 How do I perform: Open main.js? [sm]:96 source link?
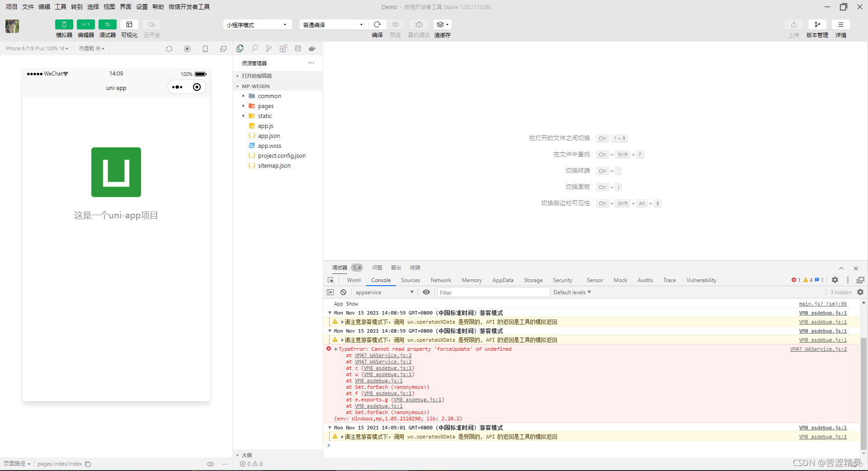pyautogui.click(x=823, y=304)
